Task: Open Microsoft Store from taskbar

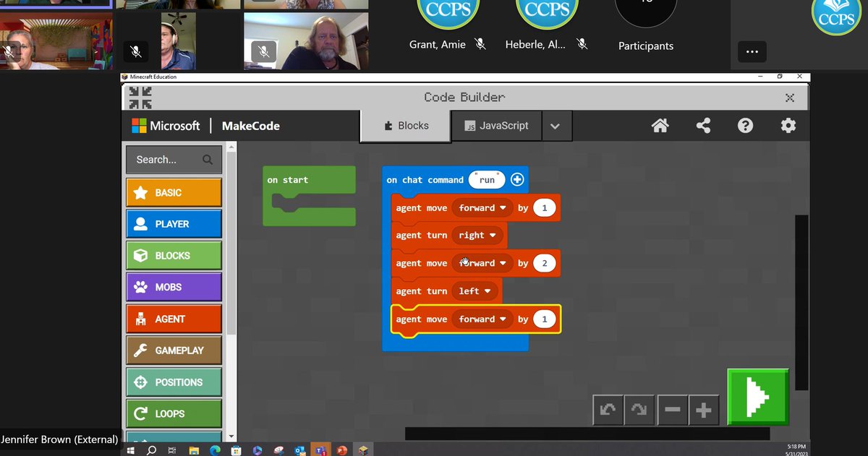Action: (x=236, y=450)
